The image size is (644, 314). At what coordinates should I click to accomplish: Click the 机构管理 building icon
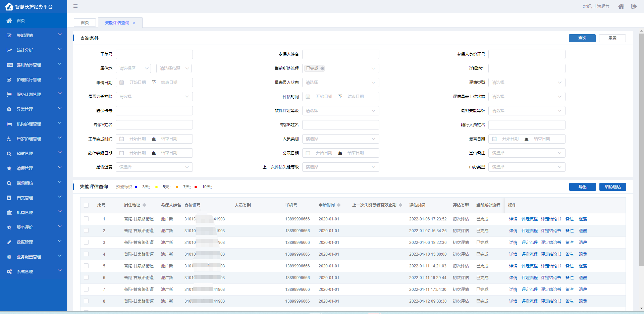click(9, 212)
